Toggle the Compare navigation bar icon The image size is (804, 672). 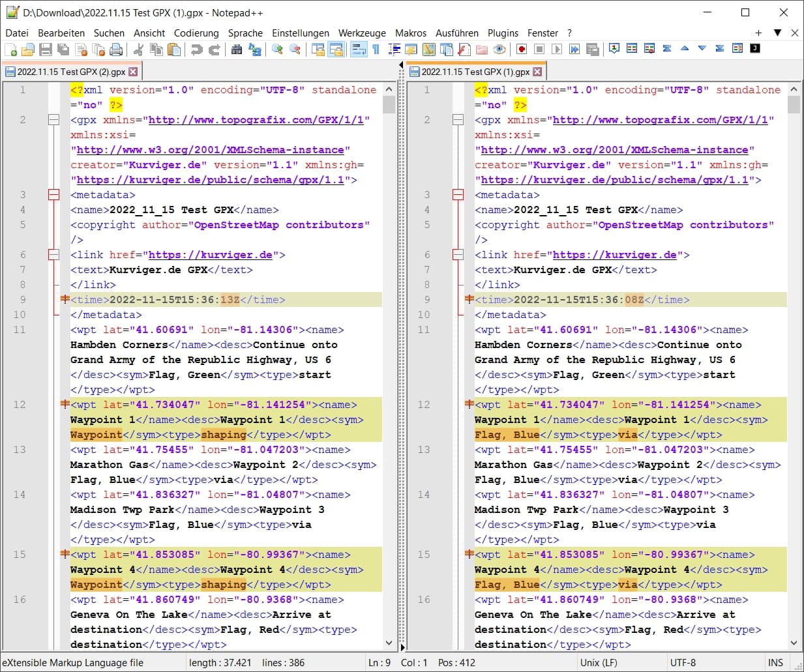737,49
